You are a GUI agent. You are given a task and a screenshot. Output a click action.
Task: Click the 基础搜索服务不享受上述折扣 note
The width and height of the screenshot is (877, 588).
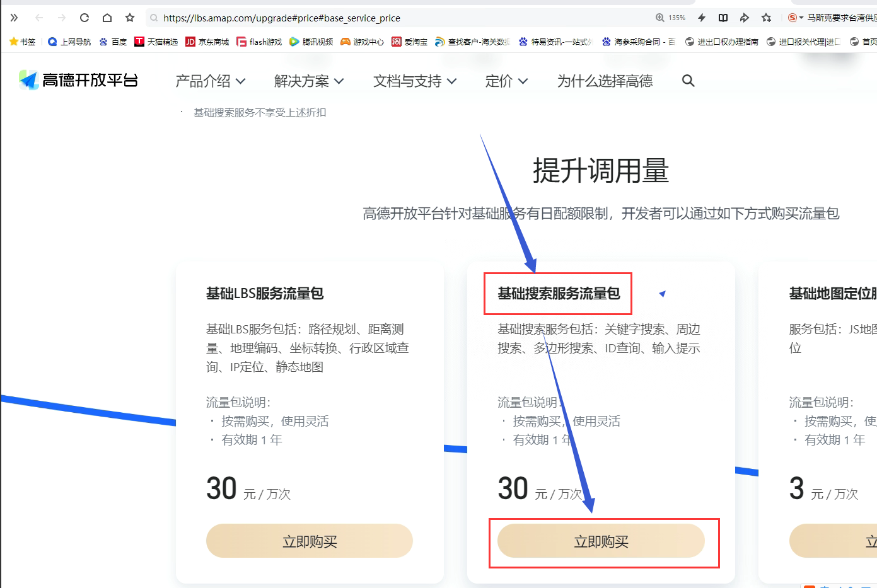(x=260, y=112)
